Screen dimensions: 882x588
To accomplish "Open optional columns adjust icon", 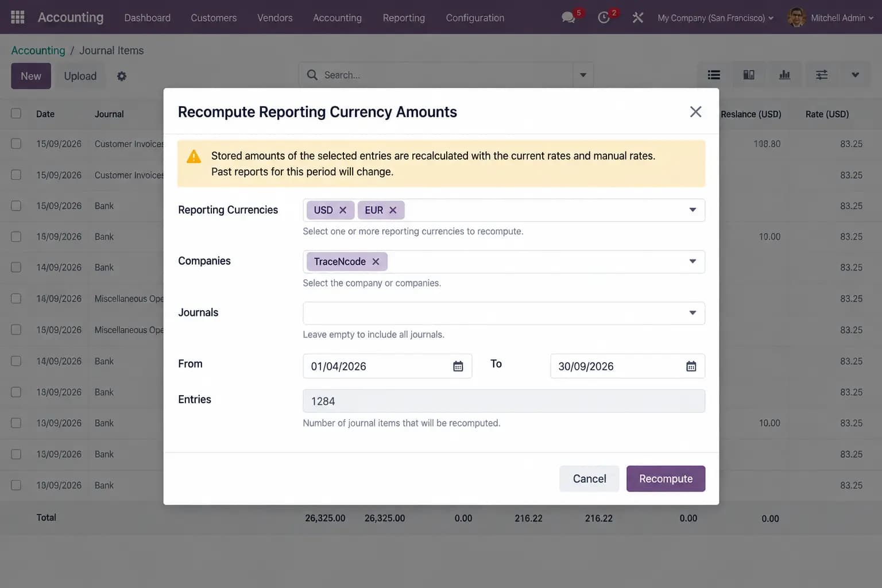I will (x=822, y=75).
